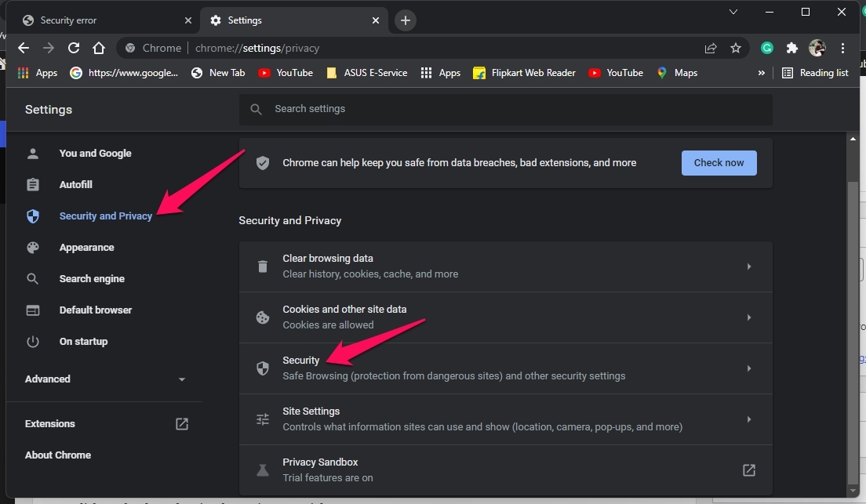This screenshot has width=866, height=504.
Task: Open the share page icon
Action: pos(711,48)
